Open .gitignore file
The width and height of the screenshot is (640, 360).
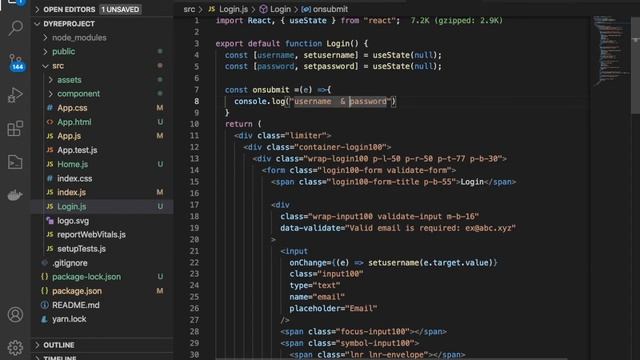point(103,263)
